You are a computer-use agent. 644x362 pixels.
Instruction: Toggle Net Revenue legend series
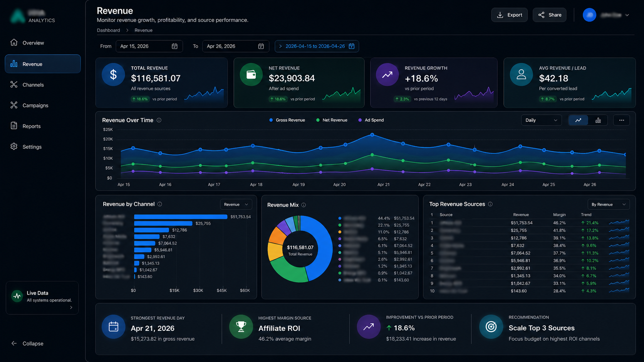click(332, 120)
